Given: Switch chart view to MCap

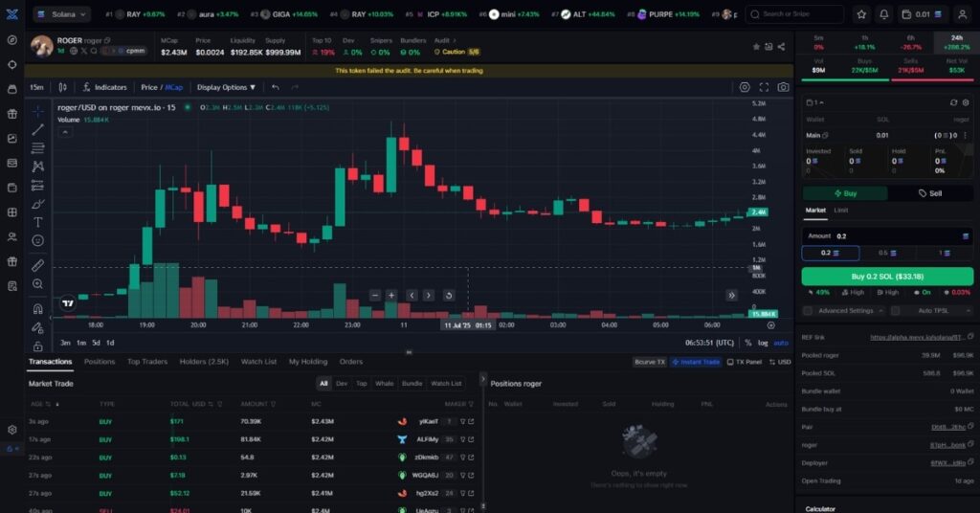Looking at the screenshot, I should click(x=174, y=87).
